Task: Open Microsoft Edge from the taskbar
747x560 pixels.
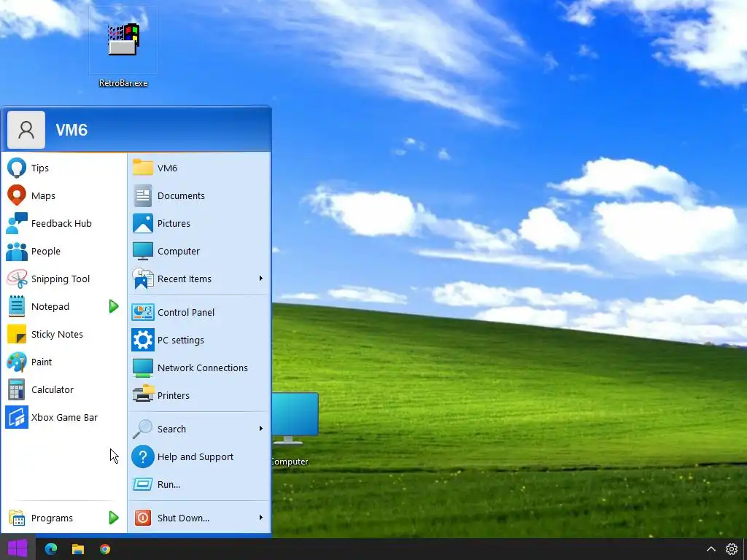Action: click(x=51, y=549)
